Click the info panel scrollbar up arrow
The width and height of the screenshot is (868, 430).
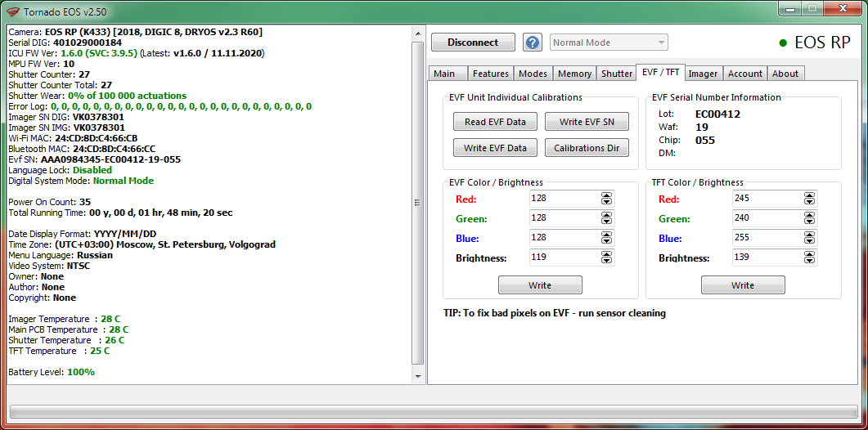(x=418, y=32)
